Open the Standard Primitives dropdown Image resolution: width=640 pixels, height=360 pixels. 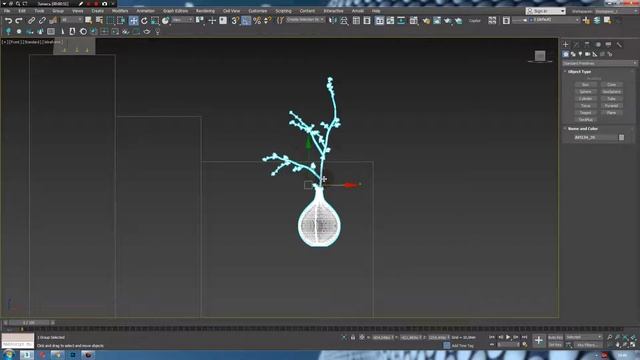pos(600,63)
